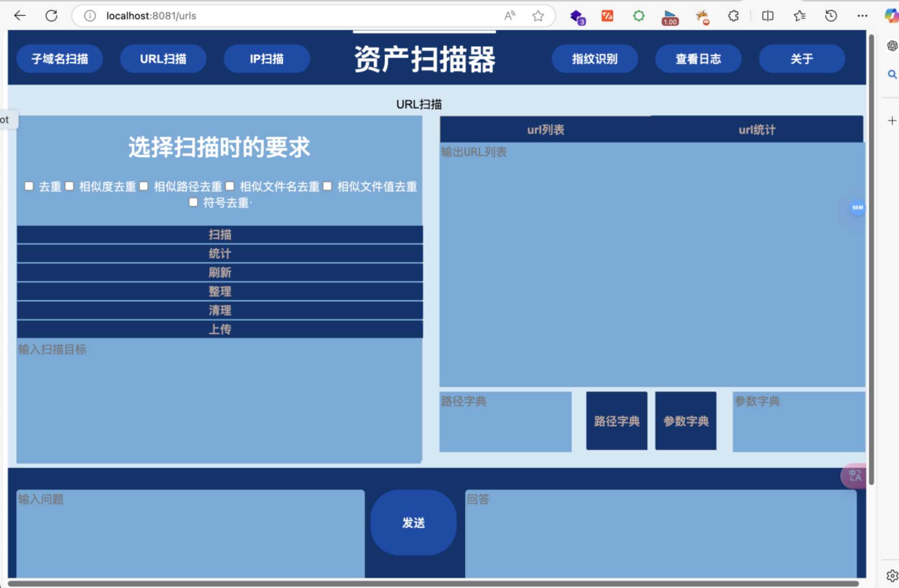Open the Copilot icon in the browser toolbar
899x588 pixels.
(x=891, y=16)
